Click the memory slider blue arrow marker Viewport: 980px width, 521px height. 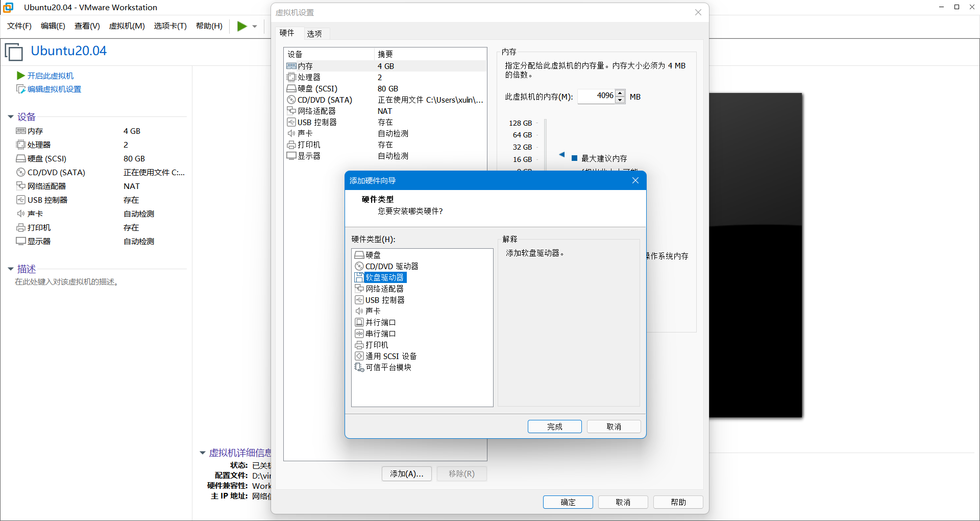pyautogui.click(x=562, y=154)
